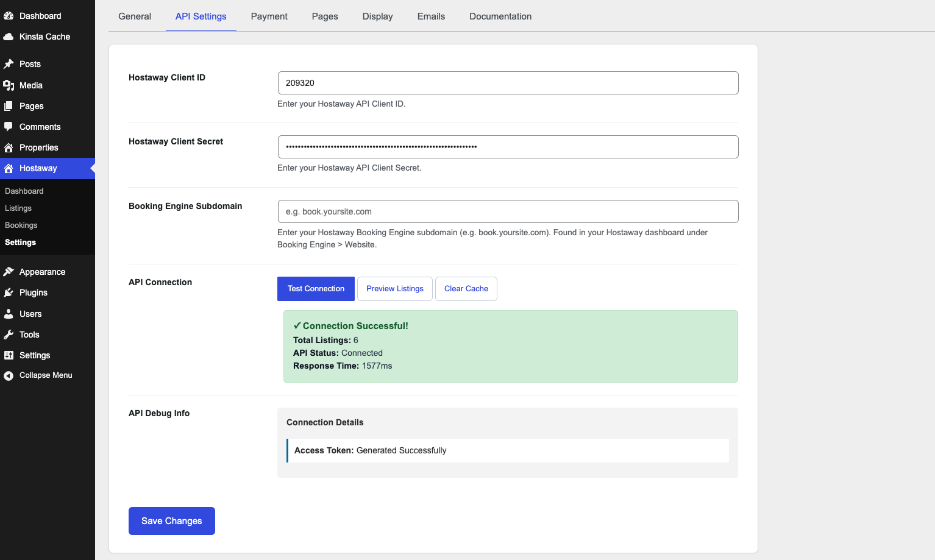Image resolution: width=935 pixels, height=560 pixels.
Task: Go to the Pages settings tab
Action: [x=325, y=16]
